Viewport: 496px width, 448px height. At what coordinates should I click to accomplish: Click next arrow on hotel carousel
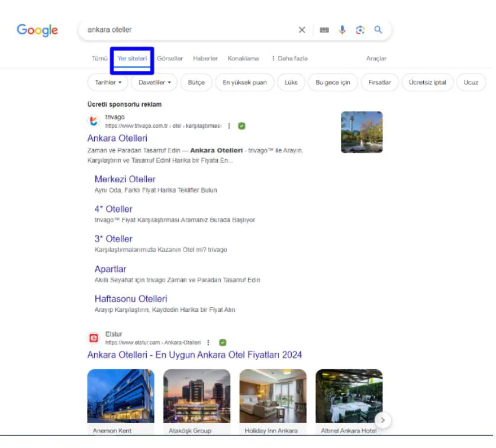click(x=383, y=420)
